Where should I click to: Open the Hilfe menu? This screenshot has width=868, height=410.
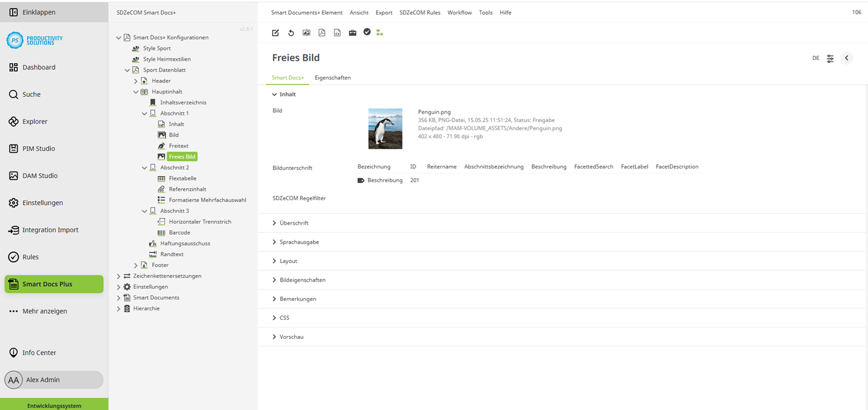coord(505,12)
